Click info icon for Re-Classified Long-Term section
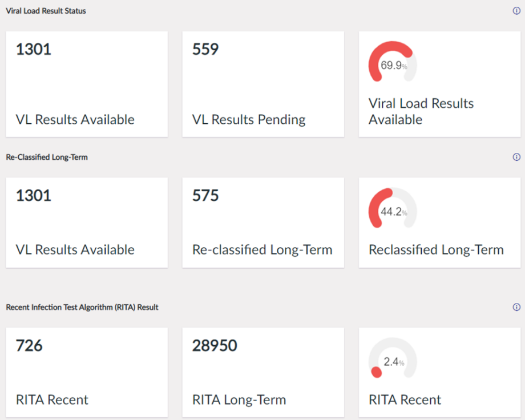The image size is (525, 420). pyautogui.click(x=516, y=157)
